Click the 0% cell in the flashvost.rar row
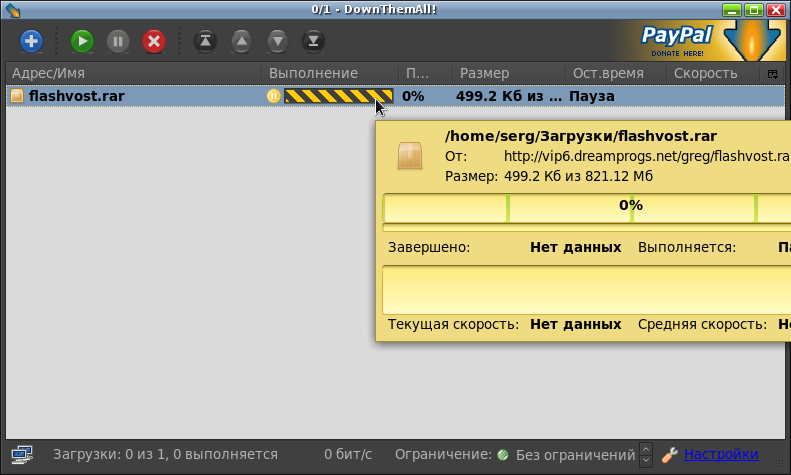Viewport: 791px width, 475px height. click(413, 96)
